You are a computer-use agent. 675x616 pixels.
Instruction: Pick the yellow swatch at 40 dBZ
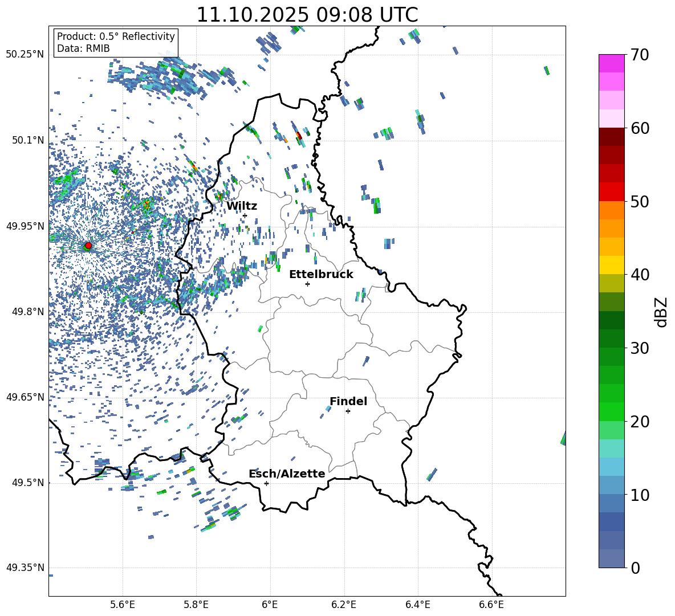pyautogui.click(x=612, y=265)
